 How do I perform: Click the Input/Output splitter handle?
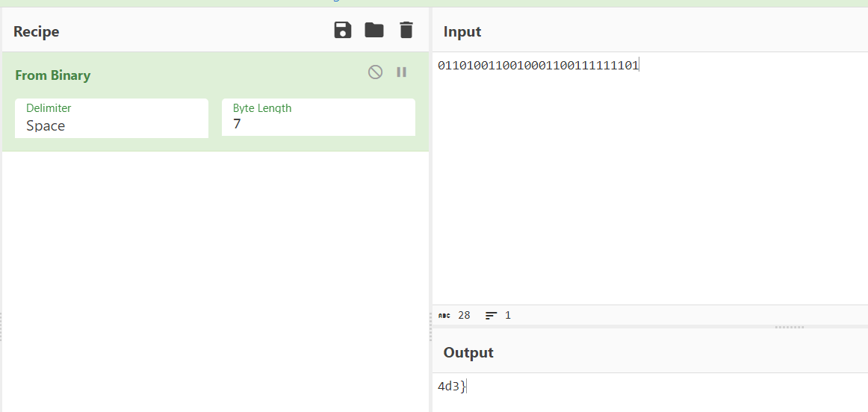click(789, 327)
